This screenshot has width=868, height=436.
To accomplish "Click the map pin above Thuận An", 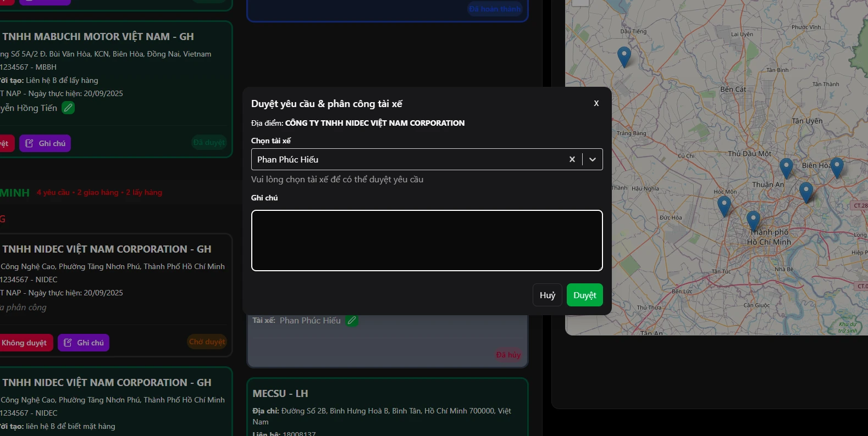I will click(x=786, y=167).
